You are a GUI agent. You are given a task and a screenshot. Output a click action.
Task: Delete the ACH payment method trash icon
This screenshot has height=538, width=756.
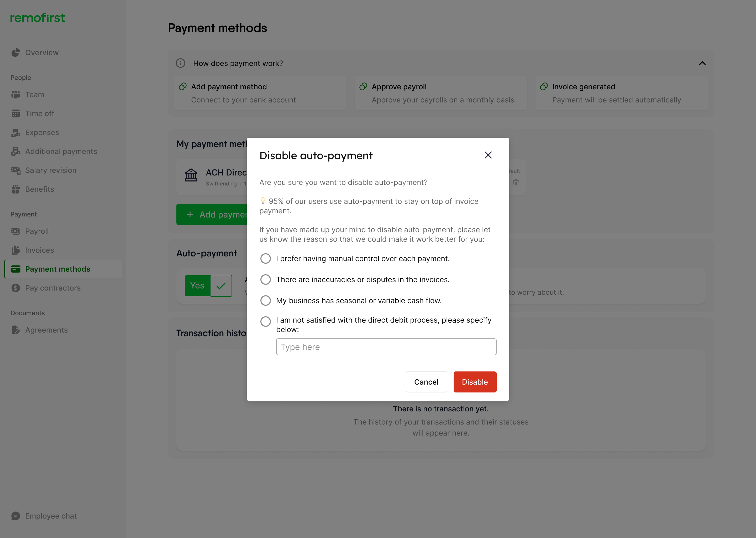tap(516, 183)
